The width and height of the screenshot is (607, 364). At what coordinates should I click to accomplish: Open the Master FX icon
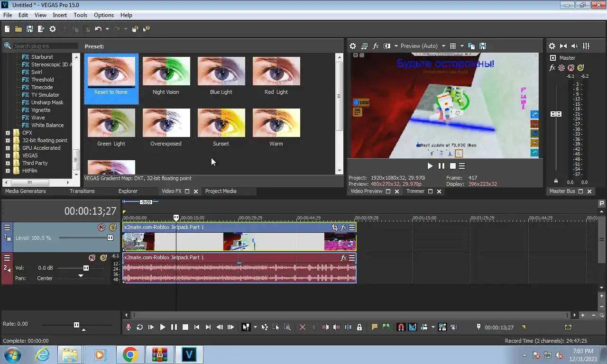pos(552,68)
